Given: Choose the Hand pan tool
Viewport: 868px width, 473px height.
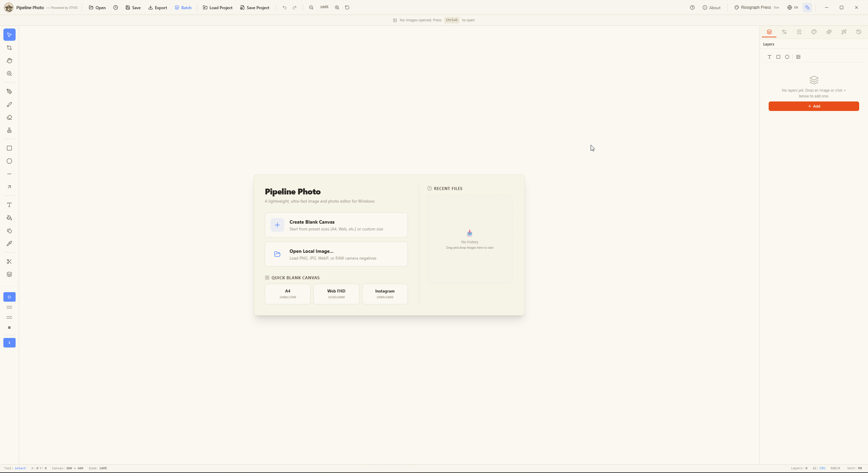Looking at the screenshot, I should pyautogui.click(x=9, y=61).
